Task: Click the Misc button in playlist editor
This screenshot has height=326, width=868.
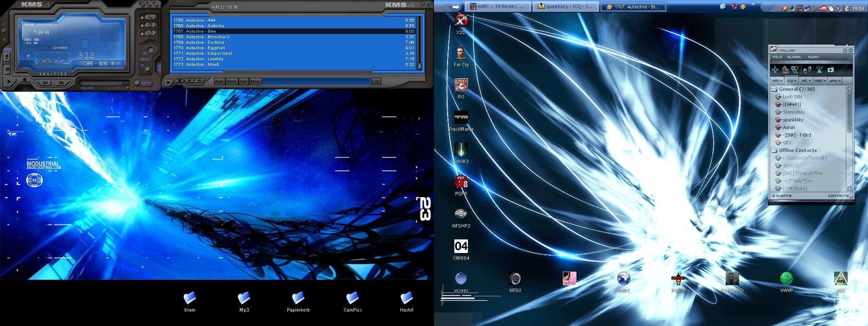Action: [256, 81]
